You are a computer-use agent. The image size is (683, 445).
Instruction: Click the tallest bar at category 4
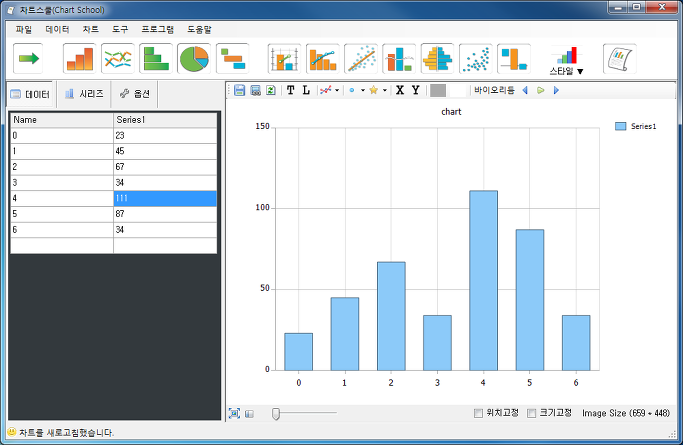click(x=484, y=280)
